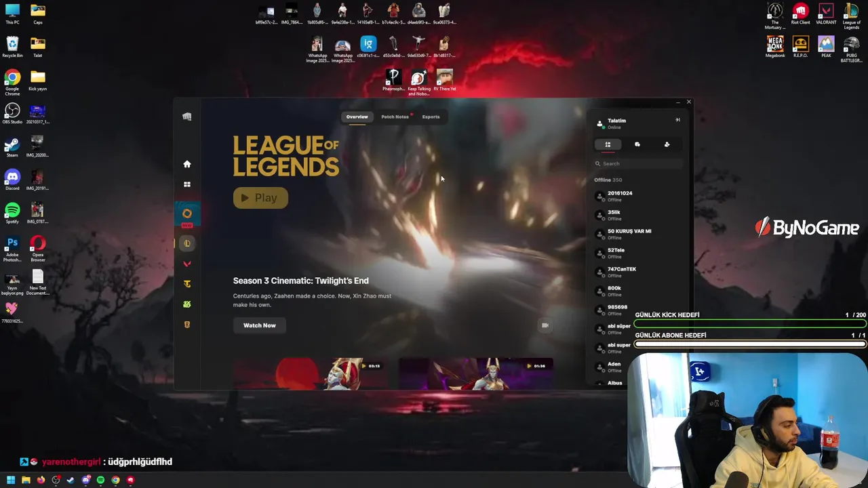Select the green 2XKO game icon
This screenshot has width=868, height=488.
(x=187, y=304)
